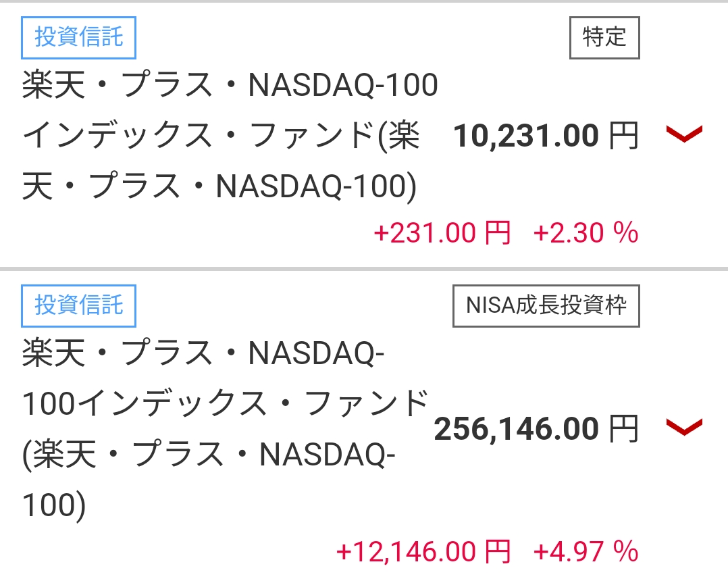
Task: Expand the NISA成長投資枠 fund chevron
Action: [x=684, y=428]
